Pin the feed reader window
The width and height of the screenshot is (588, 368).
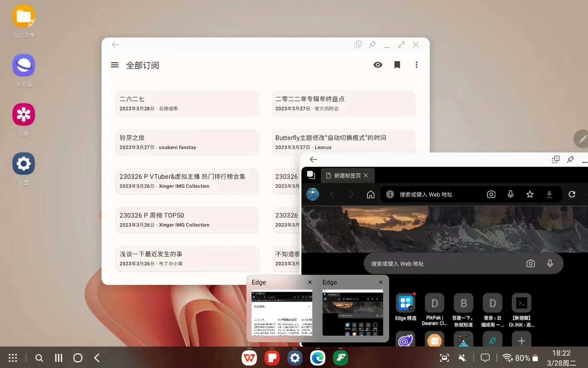pos(372,45)
